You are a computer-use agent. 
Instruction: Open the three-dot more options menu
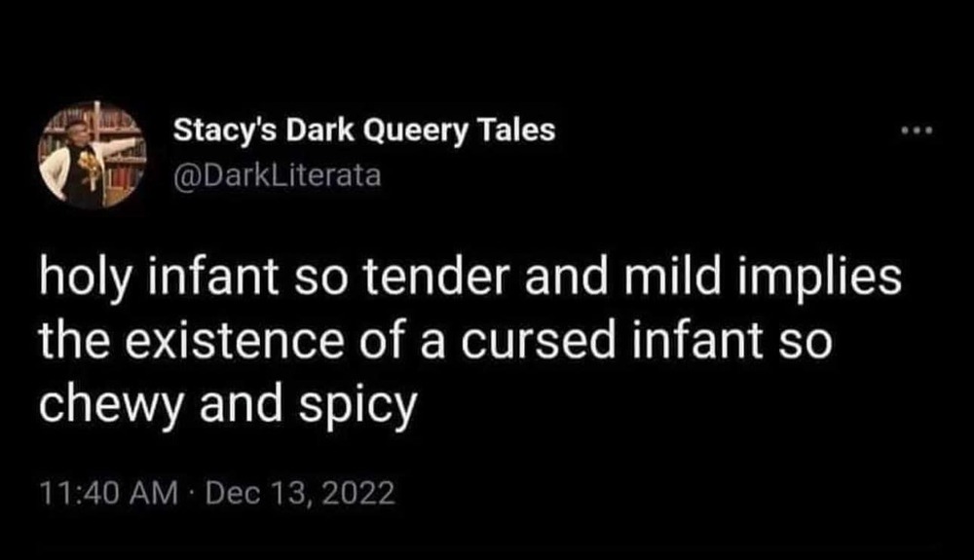[917, 131]
